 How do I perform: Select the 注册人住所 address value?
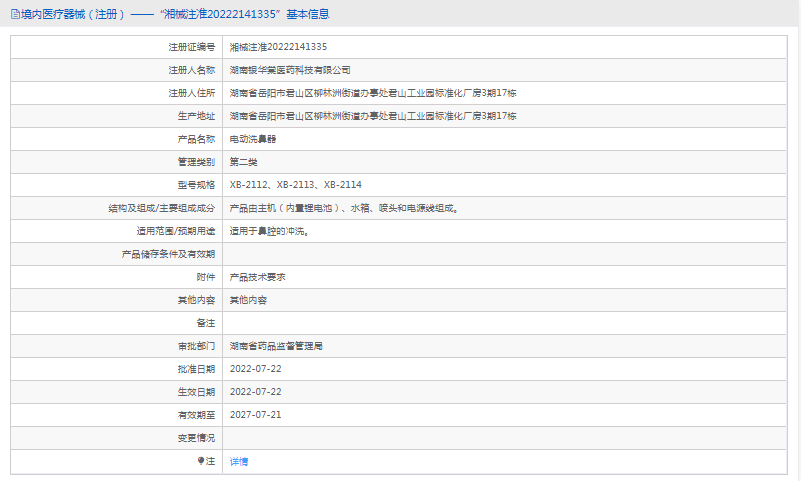pyautogui.click(x=373, y=93)
